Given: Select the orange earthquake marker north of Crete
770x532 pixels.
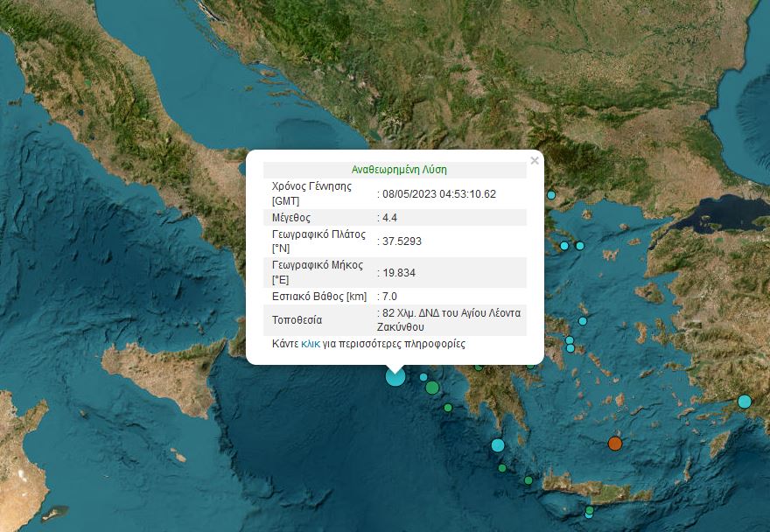Looking at the screenshot, I should [x=615, y=444].
